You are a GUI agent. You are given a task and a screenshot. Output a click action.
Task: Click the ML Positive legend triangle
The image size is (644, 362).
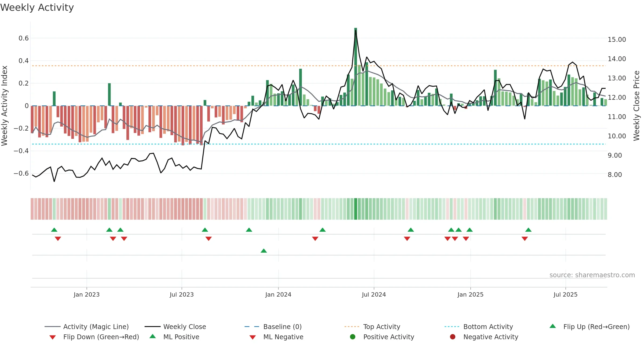coord(153,336)
